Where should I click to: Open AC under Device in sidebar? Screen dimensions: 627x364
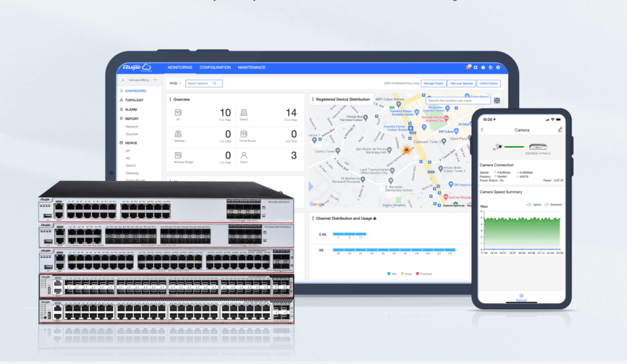tap(128, 158)
